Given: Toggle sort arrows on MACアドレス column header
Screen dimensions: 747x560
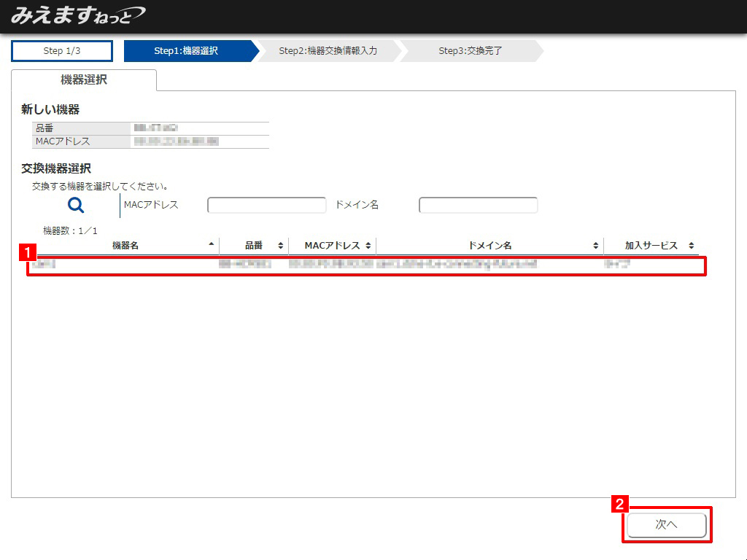Looking at the screenshot, I should pos(368,246).
